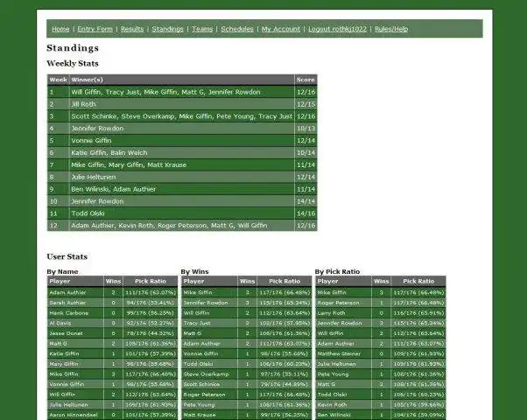Select Tracy Just in the By Wins table
The width and height of the screenshot is (527, 420).
pyautogui.click(x=197, y=323)
